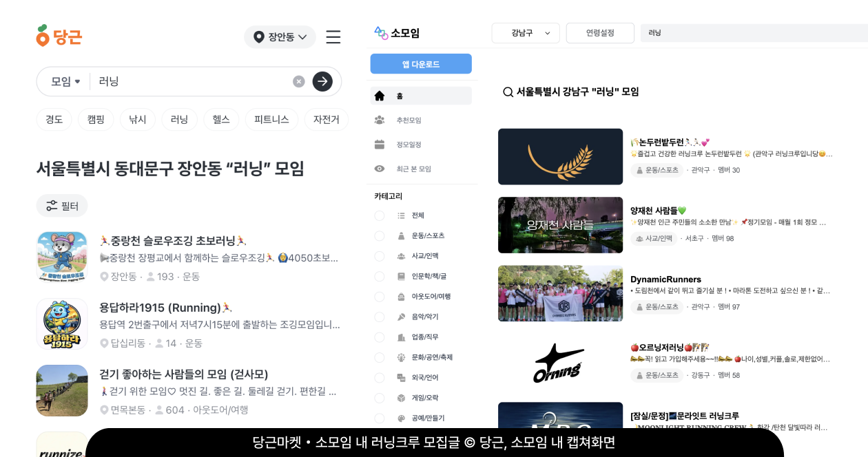Click the 소모임 logo icon
Image resolution: width=868 pixels, height=457 pixels.
click(381, 33)
